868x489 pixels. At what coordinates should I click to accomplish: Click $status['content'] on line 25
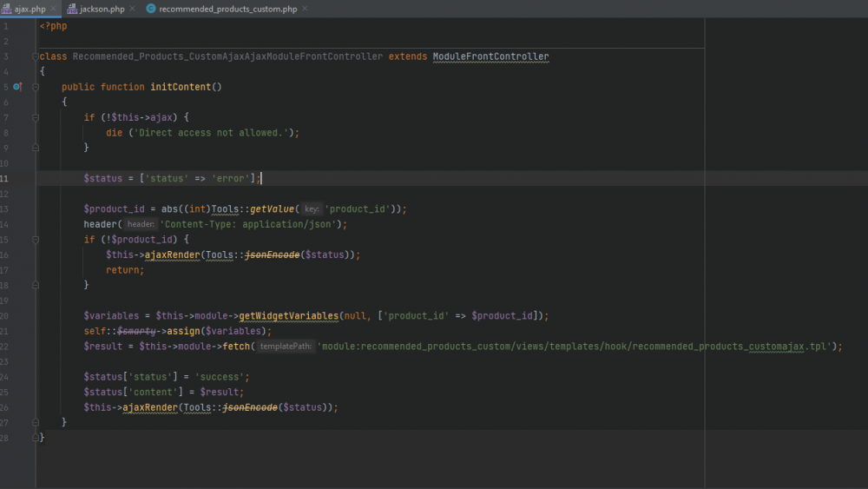134,392
